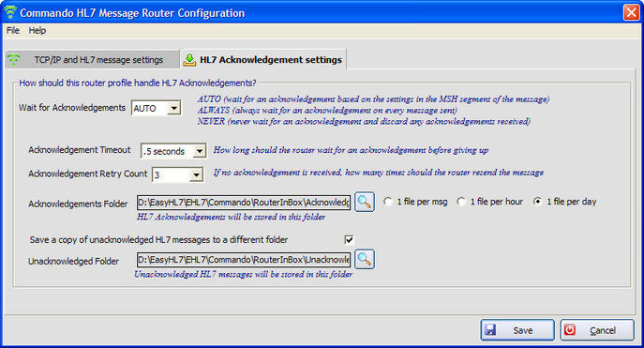Save the router configuration
The width and height of the screenshot is (644, 348).
[517, 330]
